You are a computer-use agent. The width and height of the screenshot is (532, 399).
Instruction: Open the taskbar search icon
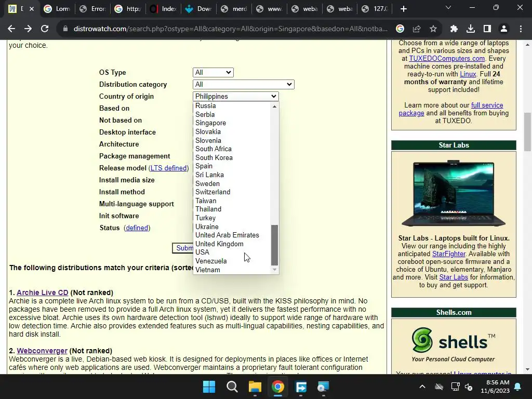pyautogui.click(x=232, y=387)
